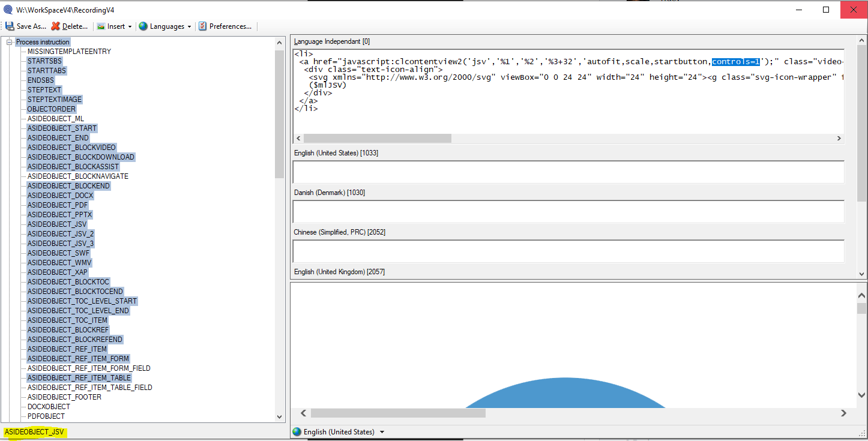Select ASIDEOBJECT_BLOCKNAVIGATE tree item
Screen dimensions: 868x441
78,176
